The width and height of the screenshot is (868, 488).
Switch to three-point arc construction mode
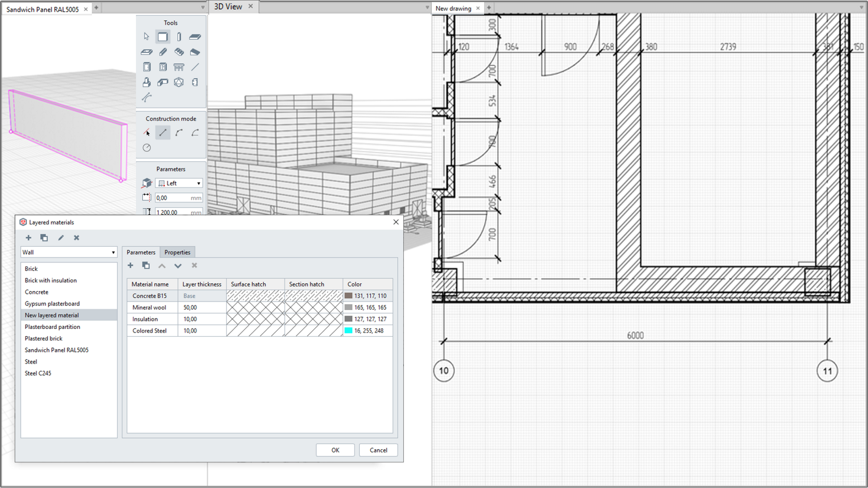[179, 133]
